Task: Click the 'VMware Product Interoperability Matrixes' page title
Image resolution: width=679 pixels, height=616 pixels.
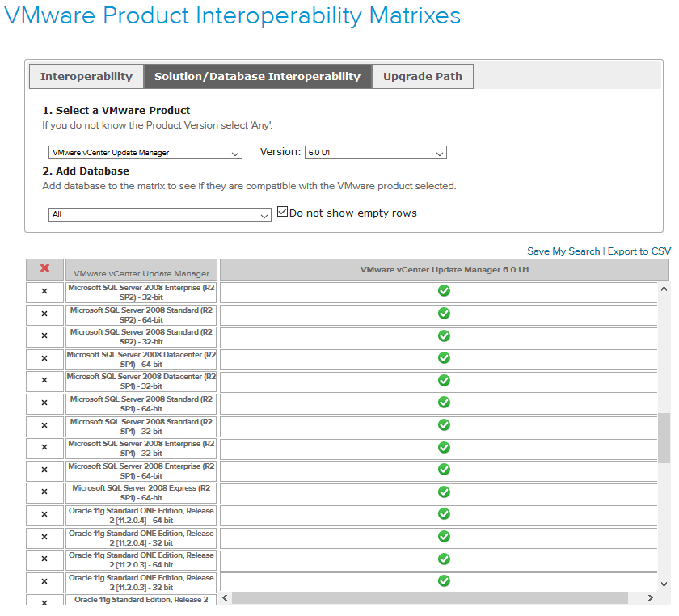Action: click(x=233, y=16)
